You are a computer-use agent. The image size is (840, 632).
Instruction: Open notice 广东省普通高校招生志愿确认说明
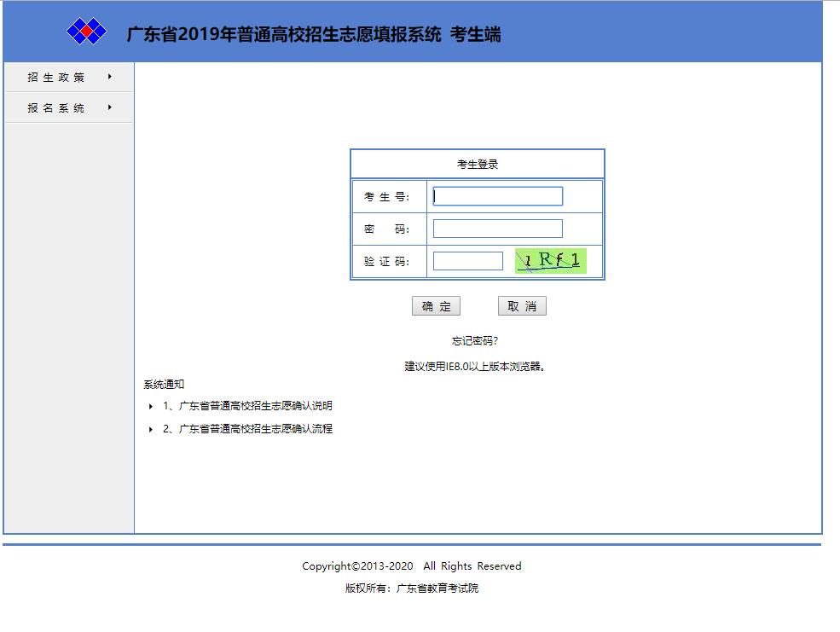[255, 406]
